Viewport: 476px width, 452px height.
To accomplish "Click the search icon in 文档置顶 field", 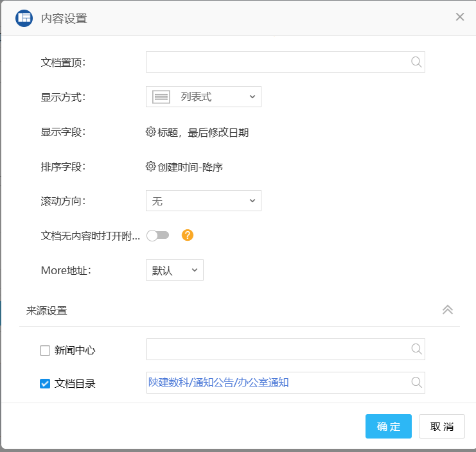I will pyautogui.click(x=416, y=62).
